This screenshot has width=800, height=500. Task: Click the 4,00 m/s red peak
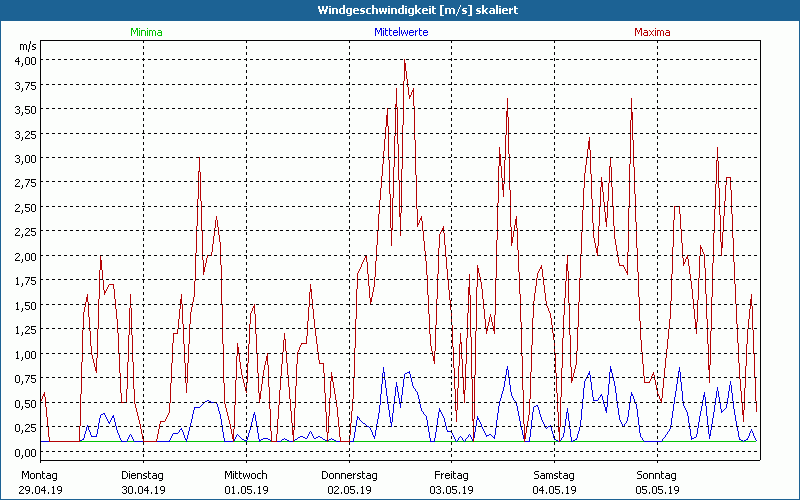(x=404, y=61)
